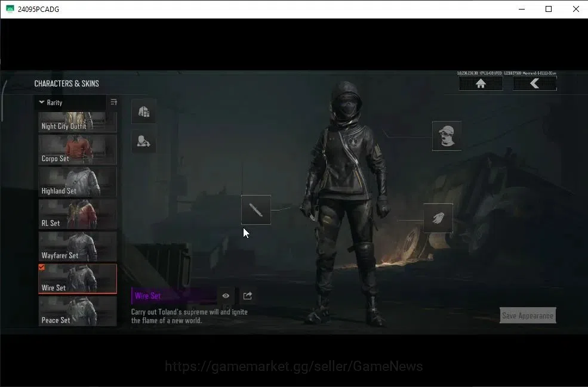Click the Save Appearance button
This screenshot has width=588, height=387.
(x=528, y=315)
